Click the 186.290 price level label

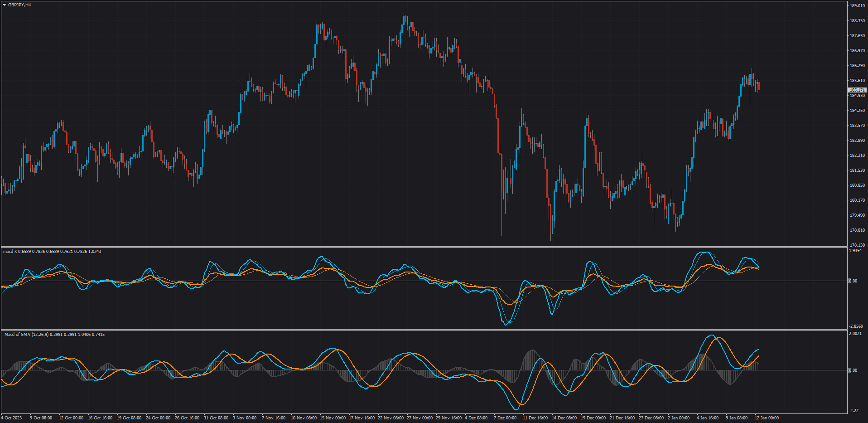(857, 66)
